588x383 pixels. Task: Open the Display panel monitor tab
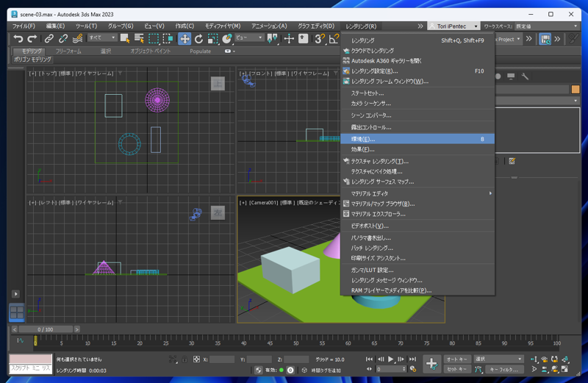click(511, 76)
